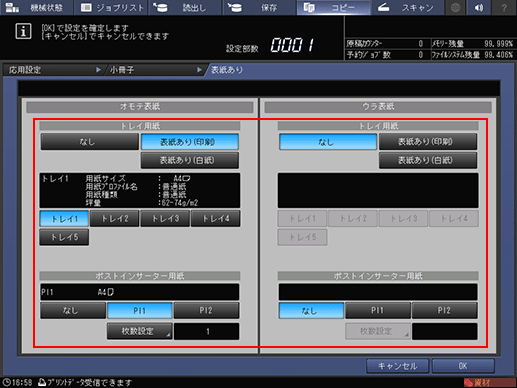The height and width of the screenshot is (388, 517).
Task: Click the sheet count field showing 1
Action: 207,332
